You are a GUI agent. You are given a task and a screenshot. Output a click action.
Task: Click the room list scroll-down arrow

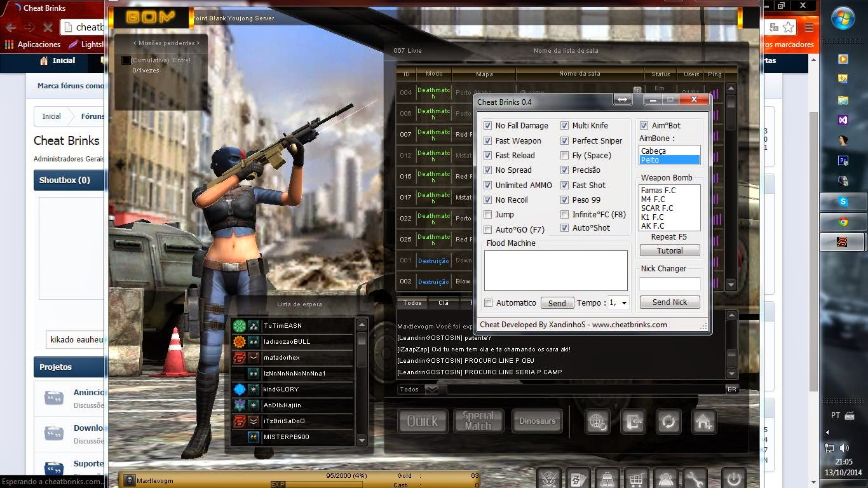pos(731,284)
